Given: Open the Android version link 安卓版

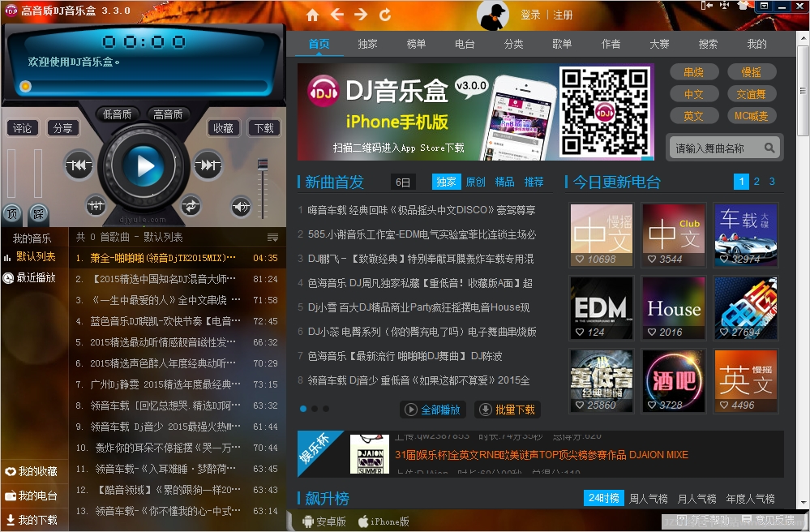Looking at the screenshot, I should pyautogui.click(x=324, y=521).
